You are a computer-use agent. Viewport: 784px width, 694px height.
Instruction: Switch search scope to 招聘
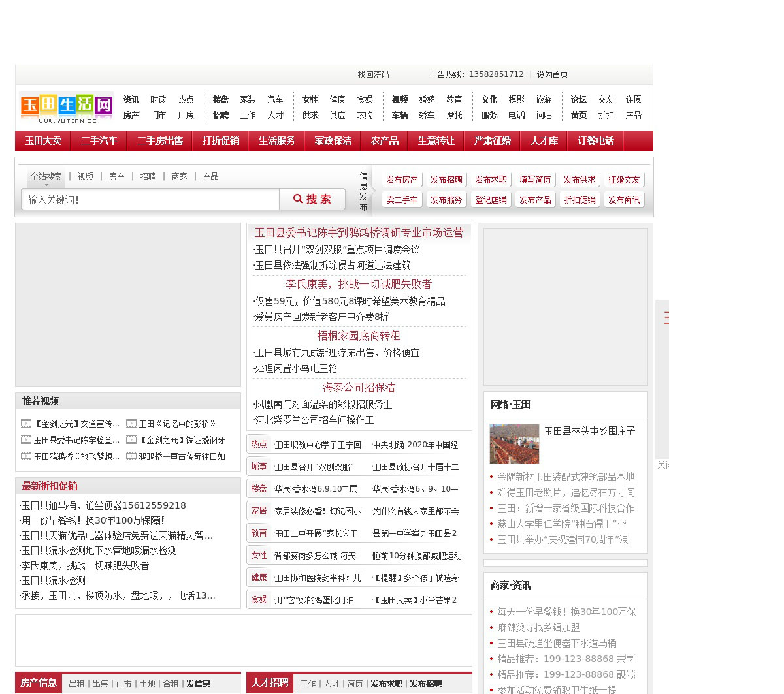[148, 176]
